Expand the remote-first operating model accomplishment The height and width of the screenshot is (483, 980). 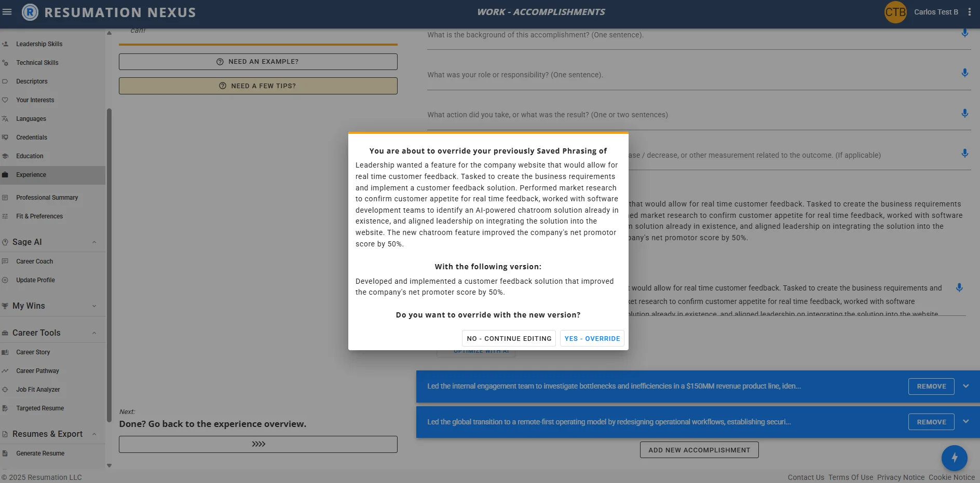pos(965,421)
